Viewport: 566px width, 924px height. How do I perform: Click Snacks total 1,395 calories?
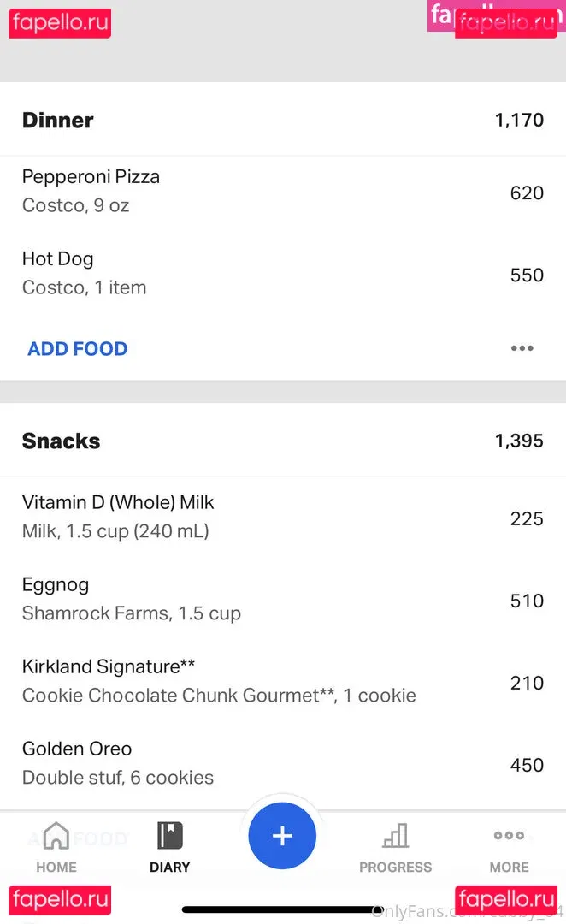(519, 441)
